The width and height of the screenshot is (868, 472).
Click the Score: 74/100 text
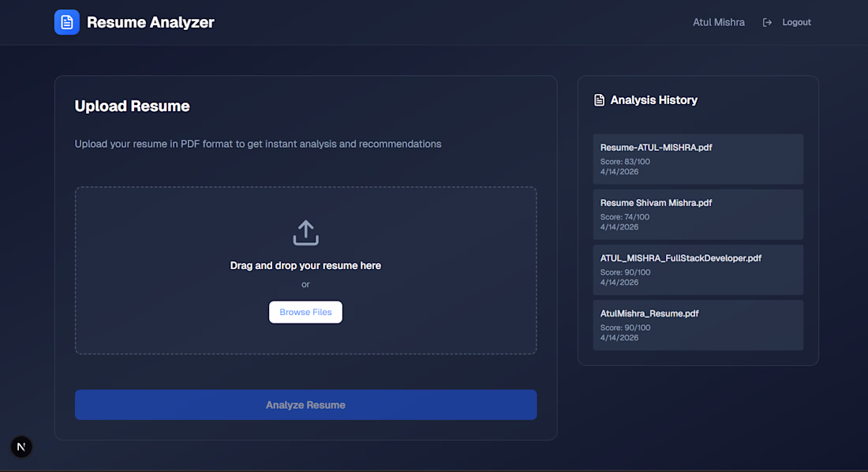click(625, 217)
